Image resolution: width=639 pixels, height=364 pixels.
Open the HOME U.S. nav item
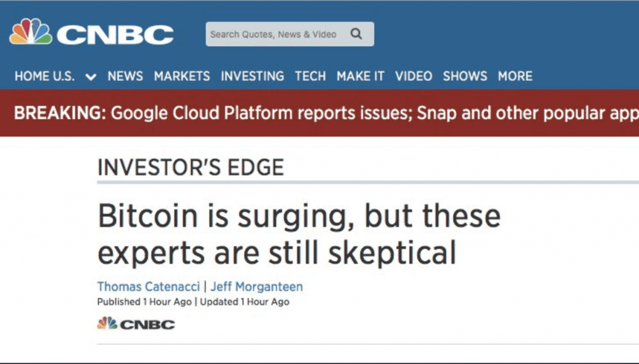click(45, 76)
